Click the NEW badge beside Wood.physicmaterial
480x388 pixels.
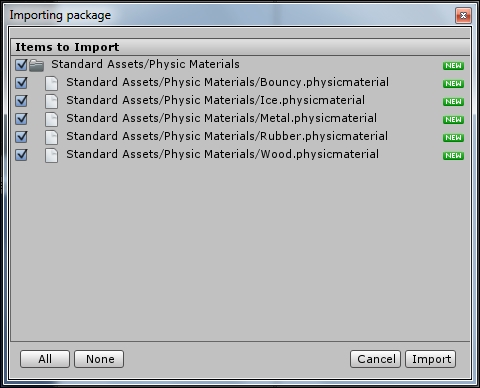click(x=453, y=156)
